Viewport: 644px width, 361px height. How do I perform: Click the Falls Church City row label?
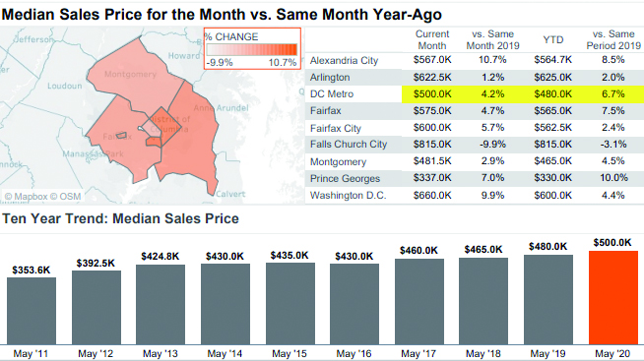[x=349, y=145]
